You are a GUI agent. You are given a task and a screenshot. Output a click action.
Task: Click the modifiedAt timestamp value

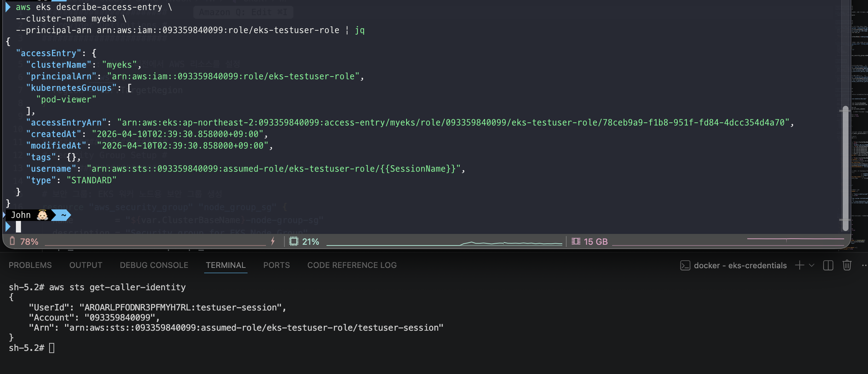point(183,146)
